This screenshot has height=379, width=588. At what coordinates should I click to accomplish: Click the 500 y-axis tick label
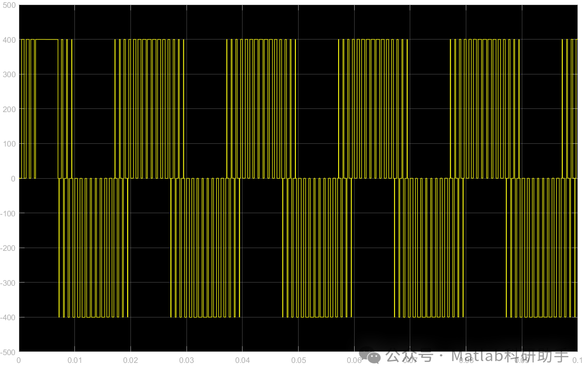pos(9,5)
